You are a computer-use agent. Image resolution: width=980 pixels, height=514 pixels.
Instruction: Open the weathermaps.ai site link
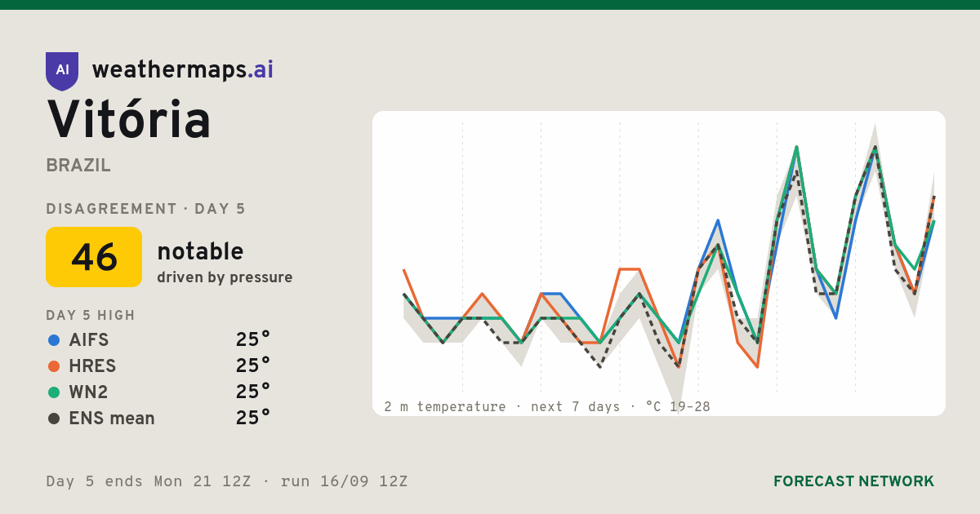182,70
